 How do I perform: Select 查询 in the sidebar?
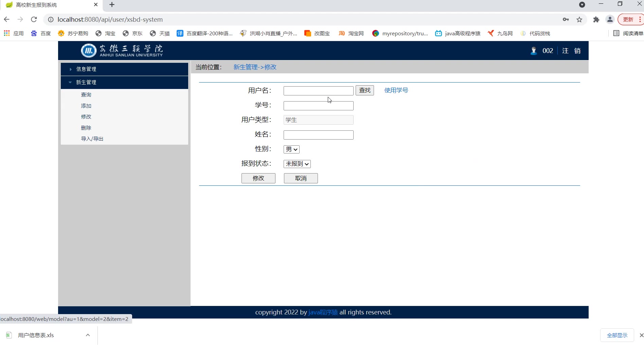tap(86, 94)
